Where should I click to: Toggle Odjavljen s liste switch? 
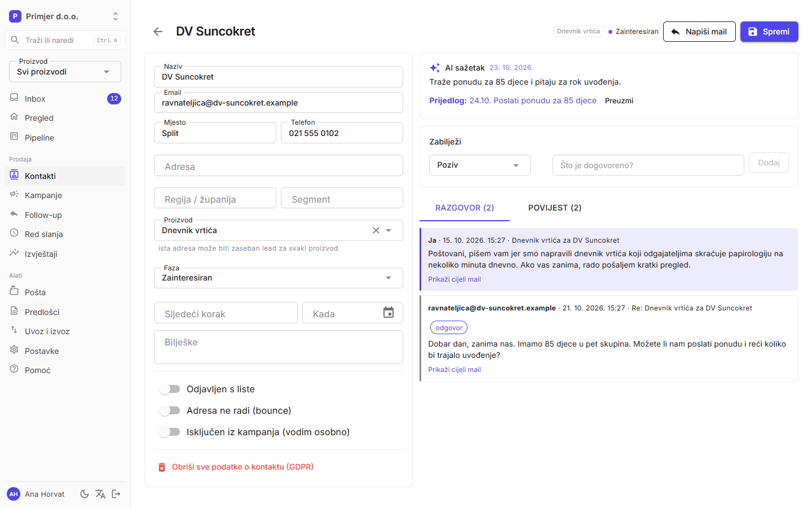pyautogui.click(x=169, y=389)
